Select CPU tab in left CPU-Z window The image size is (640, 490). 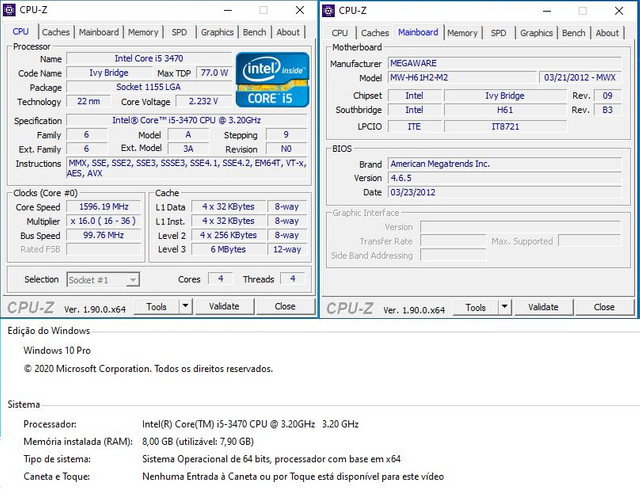coord(21,31)
